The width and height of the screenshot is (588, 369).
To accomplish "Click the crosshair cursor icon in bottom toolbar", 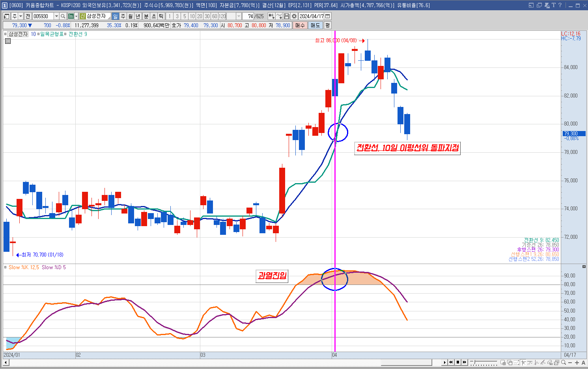I will click(x=523, y=362).
